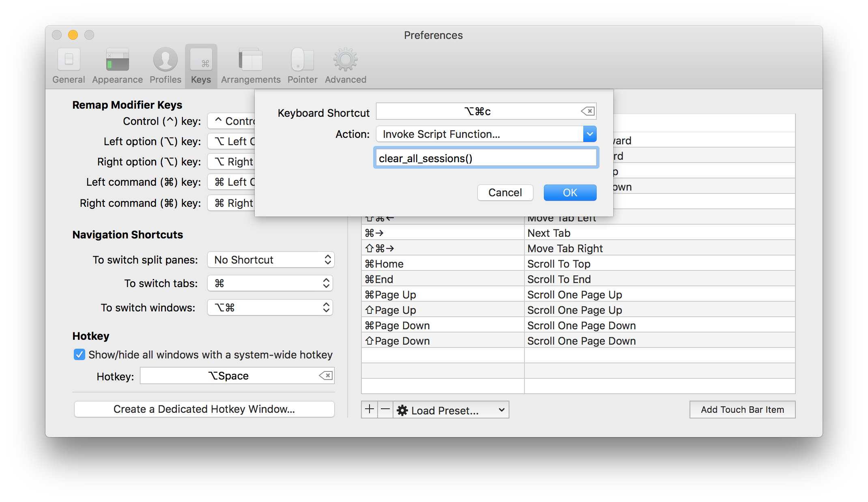The width and height of the screenshot is (868, 502).
Task: Click Cancel to dismiss the dialog
Action: [504, 193]
